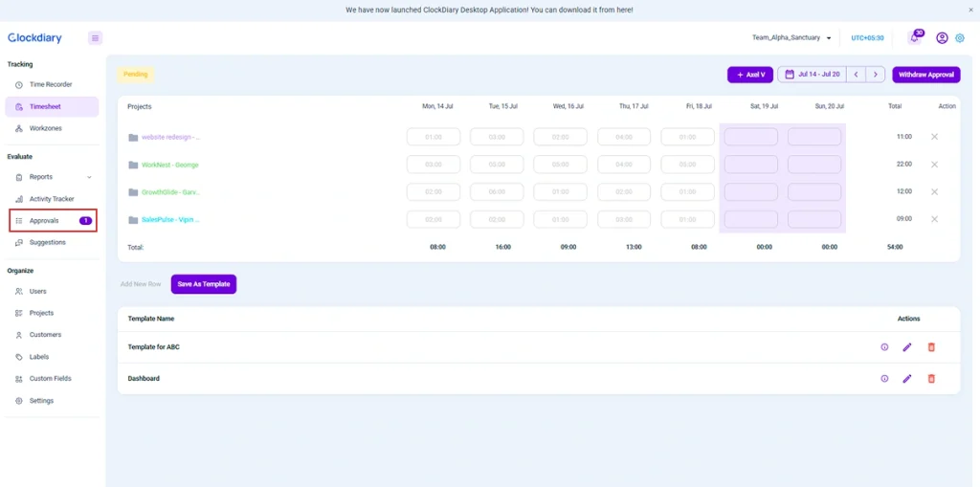980x487 pixels.
Task: Delete the Template for ABC template
Action: [x=931, y=347]
